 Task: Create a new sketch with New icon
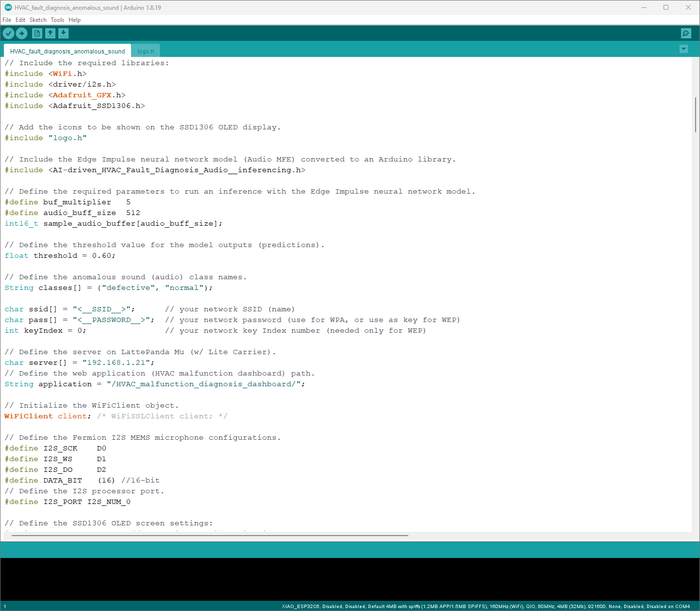point(37,33)
